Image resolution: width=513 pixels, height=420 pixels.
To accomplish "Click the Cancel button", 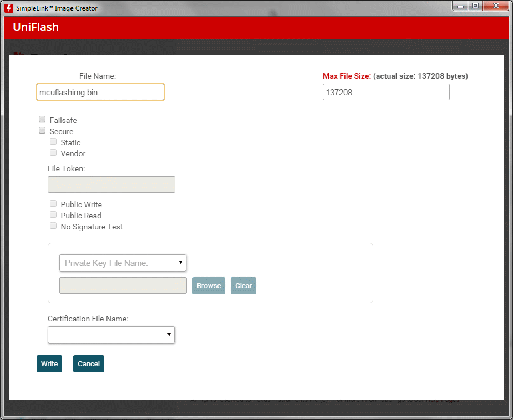I will coord(89,364).
